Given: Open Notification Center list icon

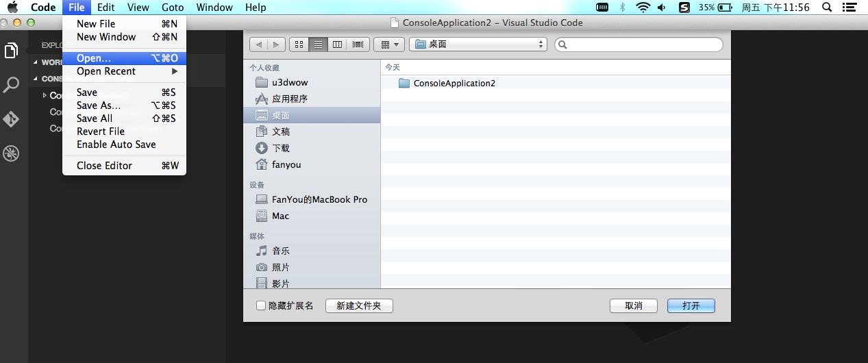Looking at the screenshot, I should tap(850, 8).
